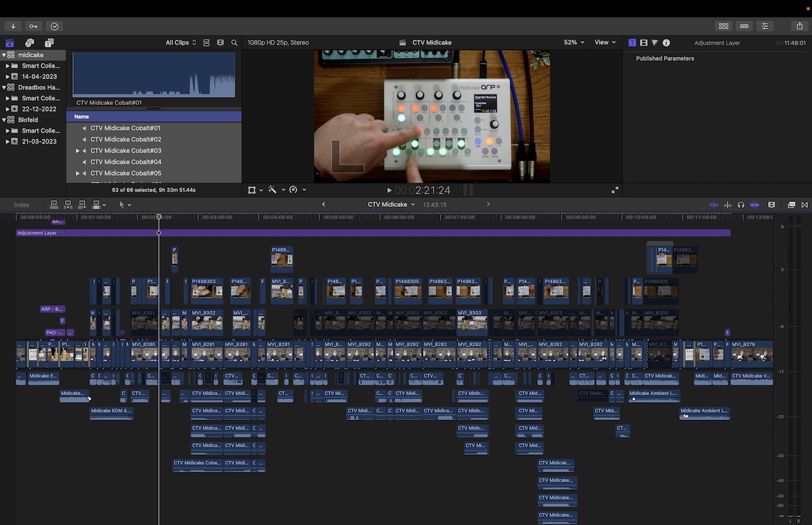The height and width of the screenshot is (525, 812).
Task: Open the Info inspector icon
Action: point(666,43)
